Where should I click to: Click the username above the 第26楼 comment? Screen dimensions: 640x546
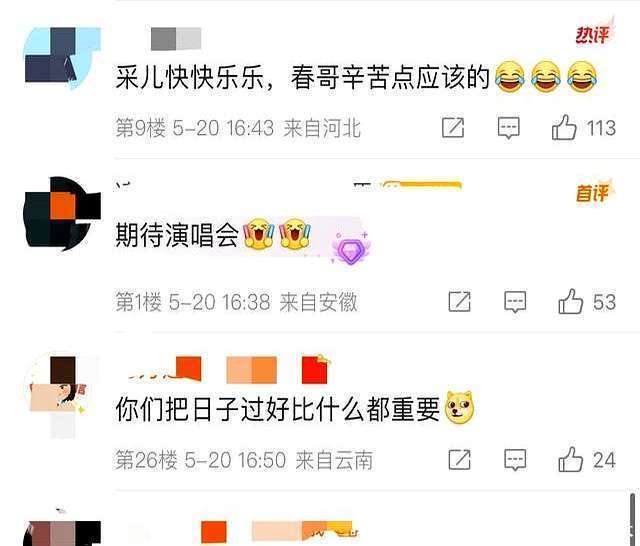228,369
